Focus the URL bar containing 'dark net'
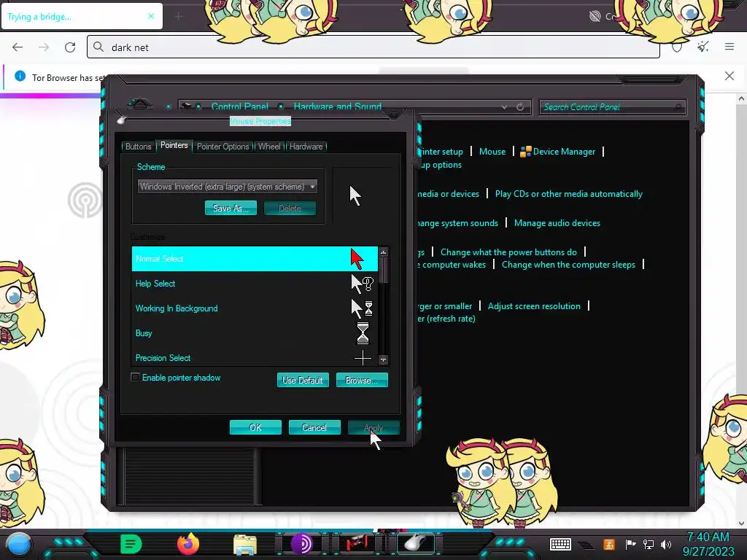The height and width of the screenshot is (560, 747). [x=373, y=47]
